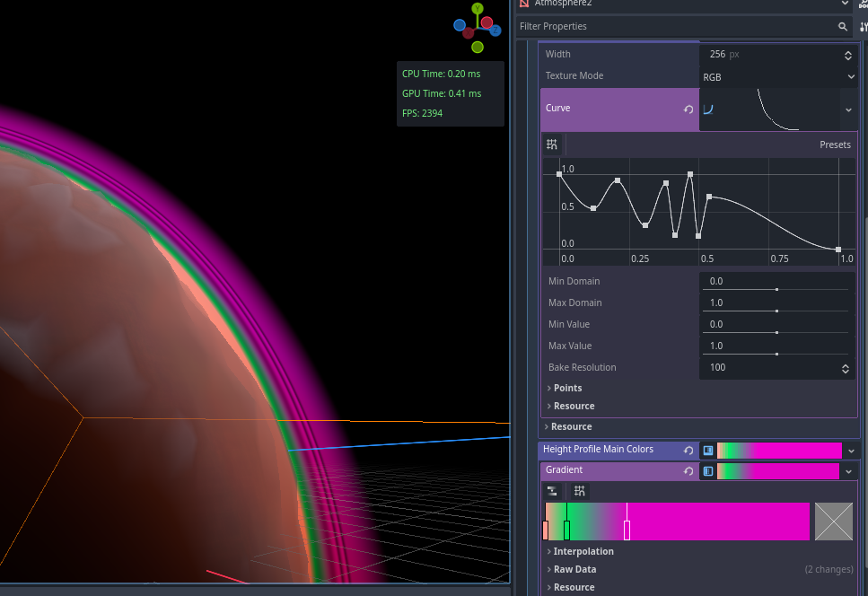This screenshot has width=868, height=596.
Task: Click the Min Value slider
Action: click(775, 333)
